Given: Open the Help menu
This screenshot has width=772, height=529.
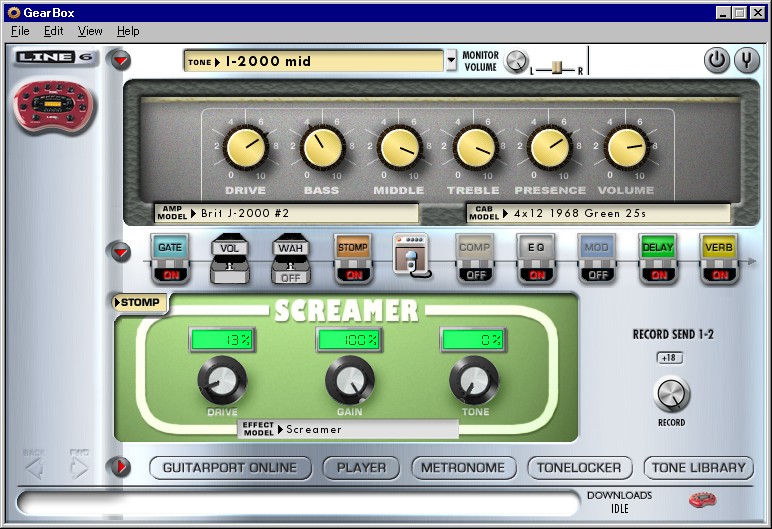Looking at the screenshot, I should pyautogui.click(x=128, y=31).
